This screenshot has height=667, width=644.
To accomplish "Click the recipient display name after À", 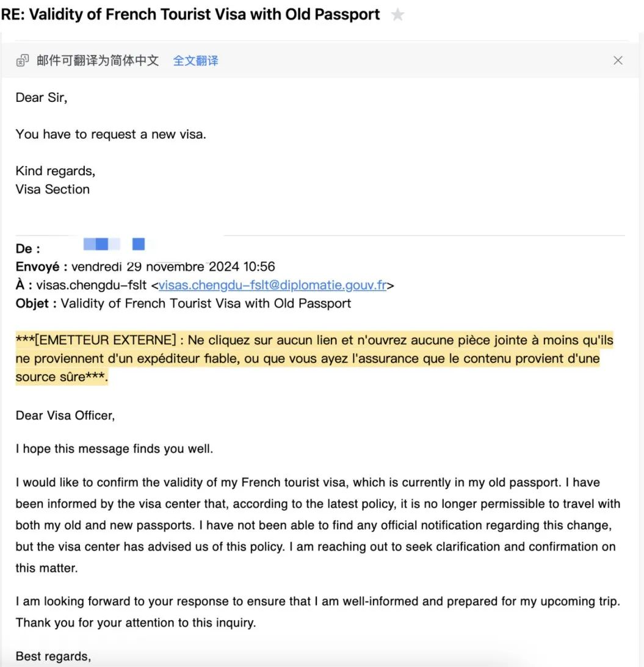I will coord(92,285).
